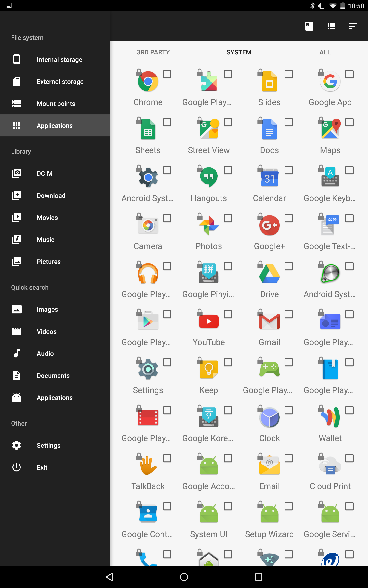This screenshot has height=588, width=368.
Task: Select Applications under File system
Action: click(55, 125)
